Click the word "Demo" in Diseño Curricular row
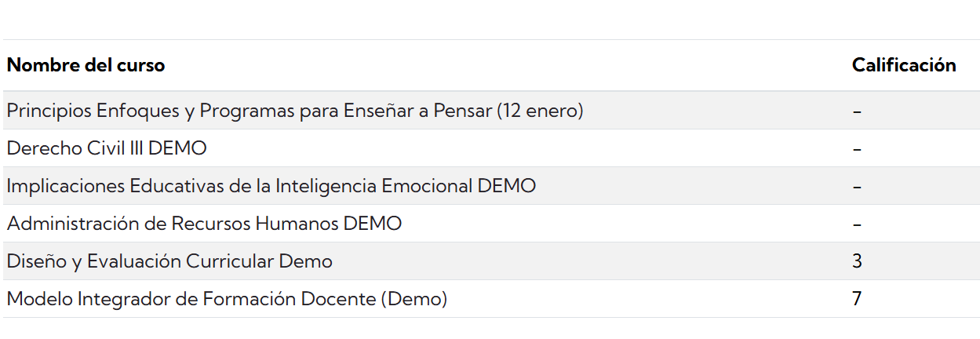980x339 pixels. click(x=306, y=261)
